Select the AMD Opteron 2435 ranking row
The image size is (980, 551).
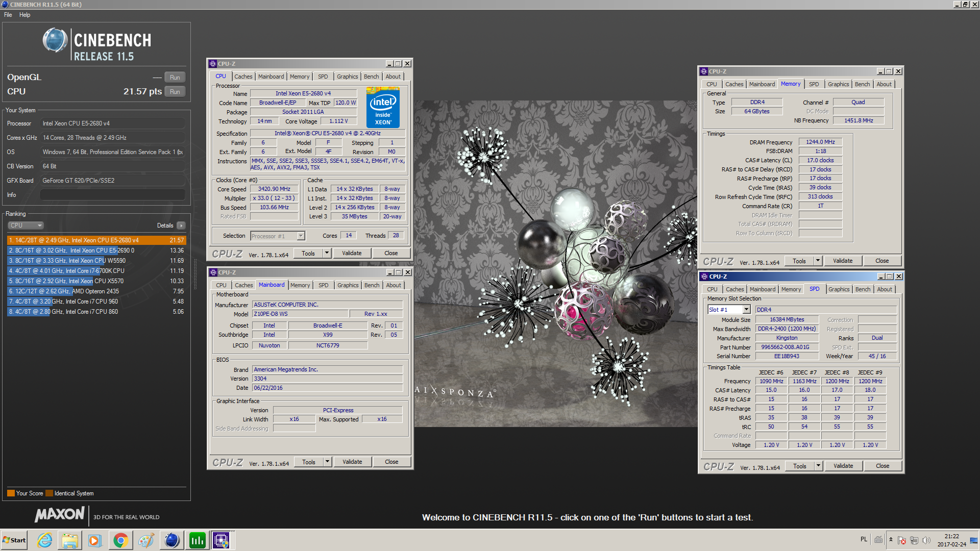point(96,291)
